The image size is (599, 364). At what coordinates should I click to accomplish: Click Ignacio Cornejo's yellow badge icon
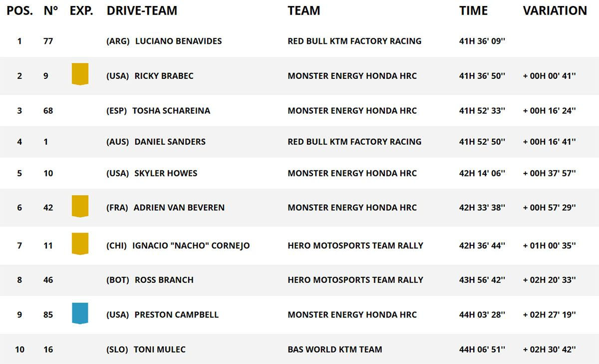point(80,243)
